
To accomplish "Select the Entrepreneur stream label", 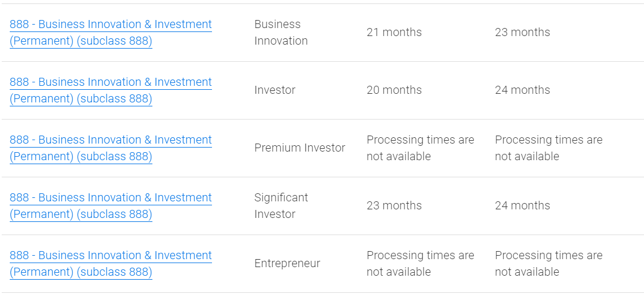I will 287,264.
